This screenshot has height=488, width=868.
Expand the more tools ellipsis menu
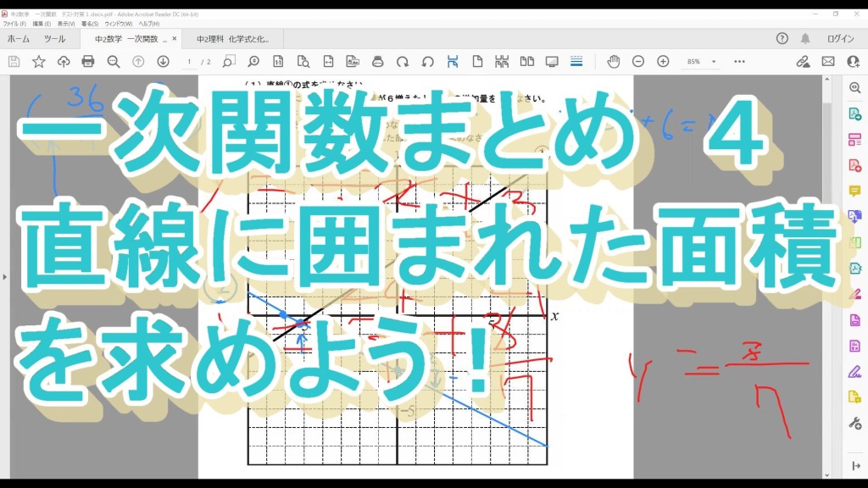(739, 62)
